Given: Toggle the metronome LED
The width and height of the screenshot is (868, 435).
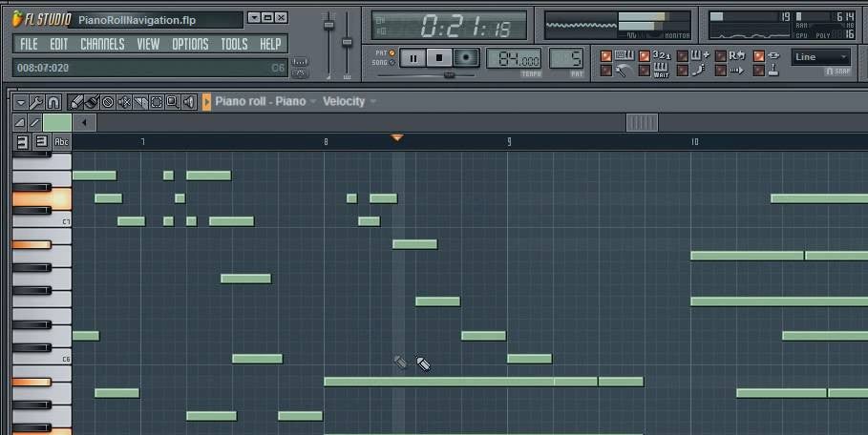Looking at the screenshot, I should click(x=606, y=71).
